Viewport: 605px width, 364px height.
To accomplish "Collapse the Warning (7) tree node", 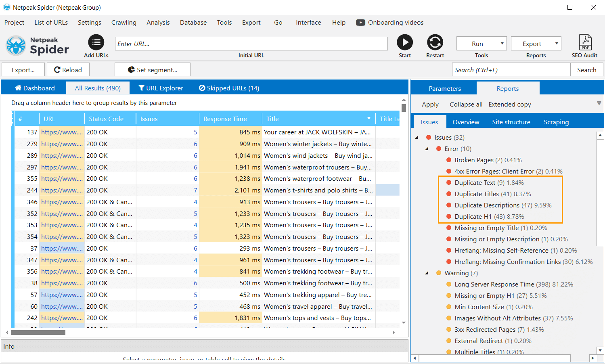I will pyautogui.click(x=427, y=273).
